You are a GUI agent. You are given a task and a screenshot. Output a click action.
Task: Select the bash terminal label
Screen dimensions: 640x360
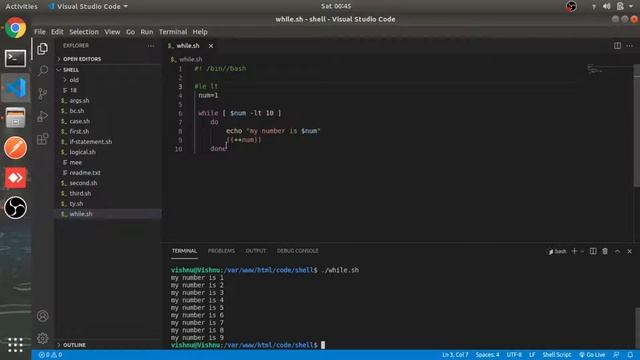point(557,251)
